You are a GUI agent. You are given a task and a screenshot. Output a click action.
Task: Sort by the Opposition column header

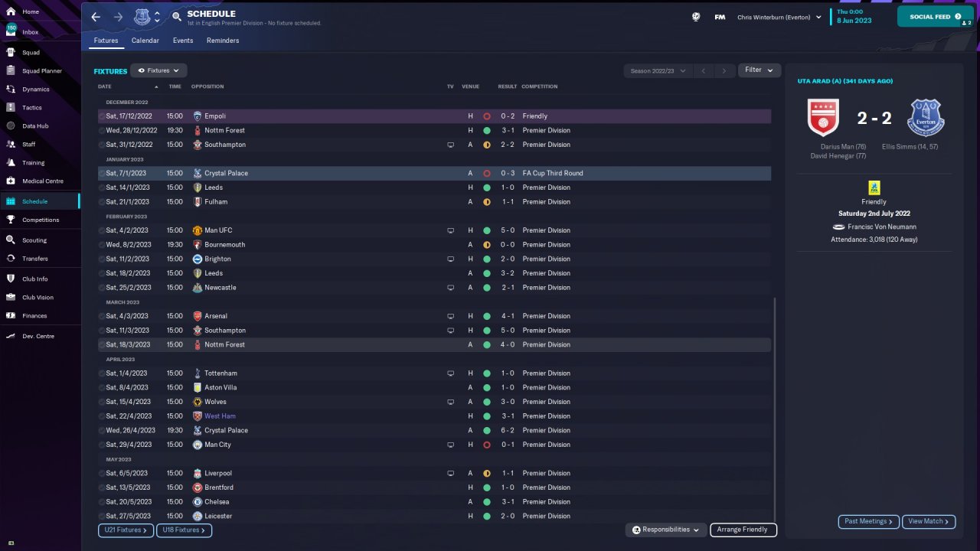[x=208, y=86]
